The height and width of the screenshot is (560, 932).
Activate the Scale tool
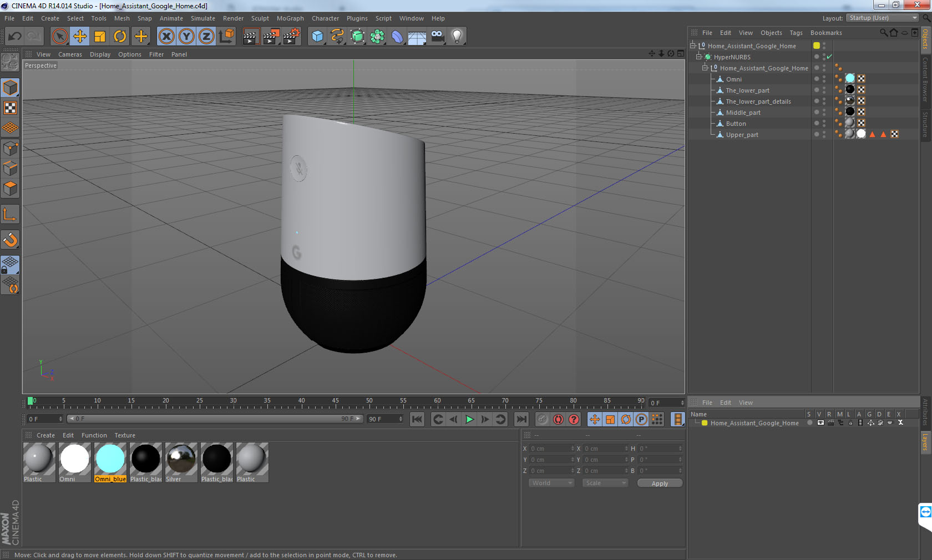[x=100, y=37]
